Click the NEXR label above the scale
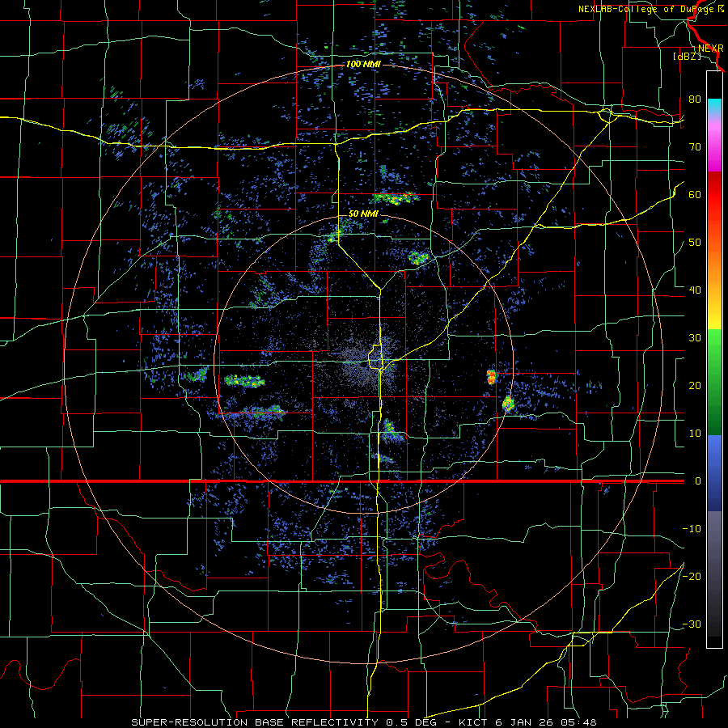Screen dimensions: 728x728 pyautogui.click(x=711, y=48)
